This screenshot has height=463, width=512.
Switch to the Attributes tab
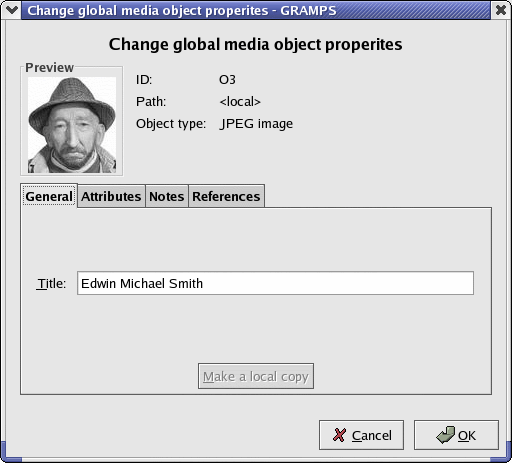coord(111,196)
